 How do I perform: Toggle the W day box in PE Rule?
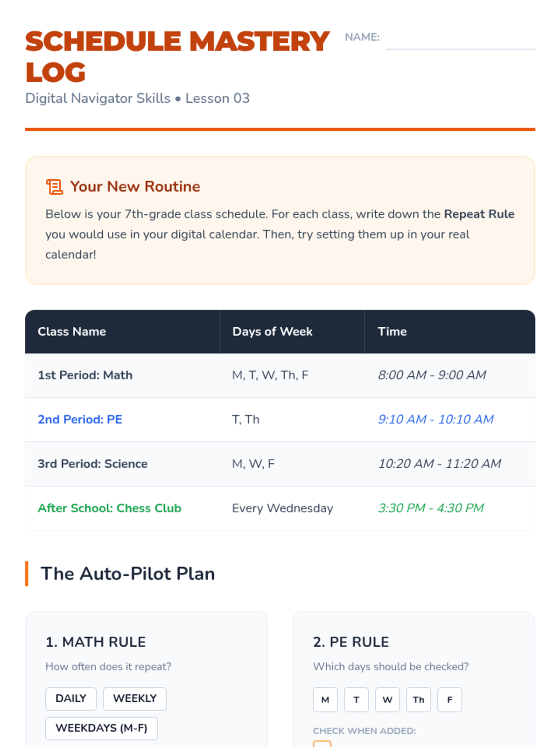pos(387,700)
